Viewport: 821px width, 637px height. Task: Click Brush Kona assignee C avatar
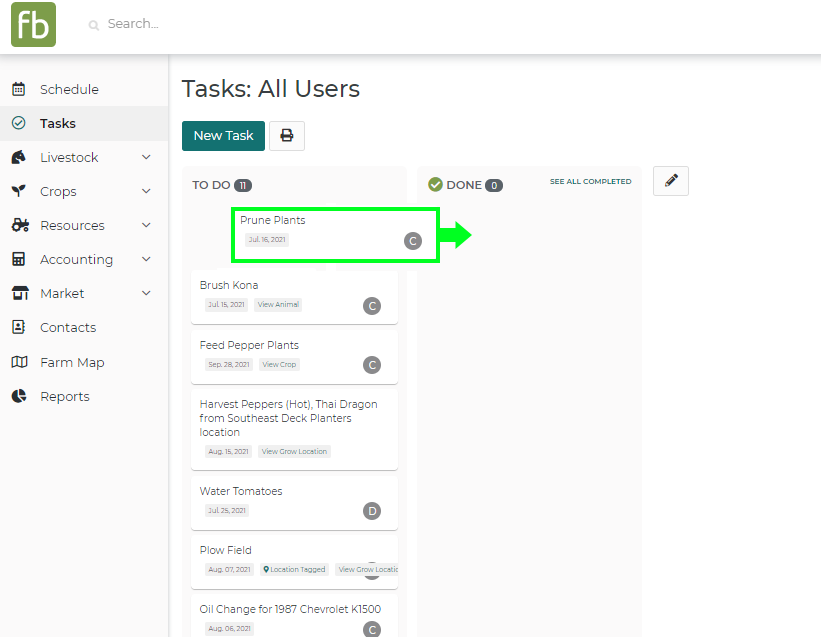[x=372, y=306]
